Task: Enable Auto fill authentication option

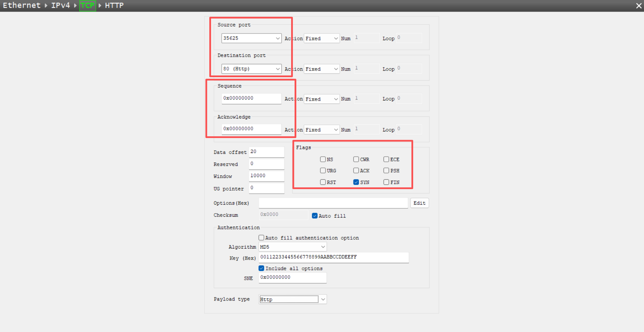Action: 261,238
